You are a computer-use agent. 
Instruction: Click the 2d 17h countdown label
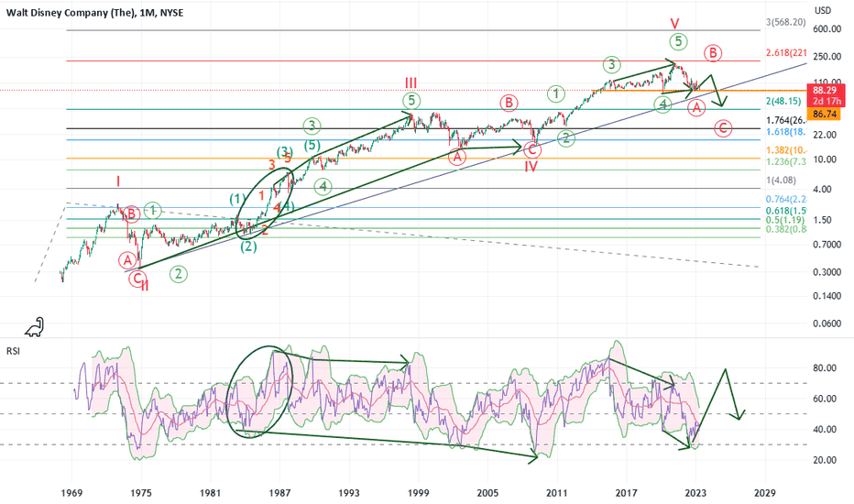pyautogui.click(x=827, y=102)
